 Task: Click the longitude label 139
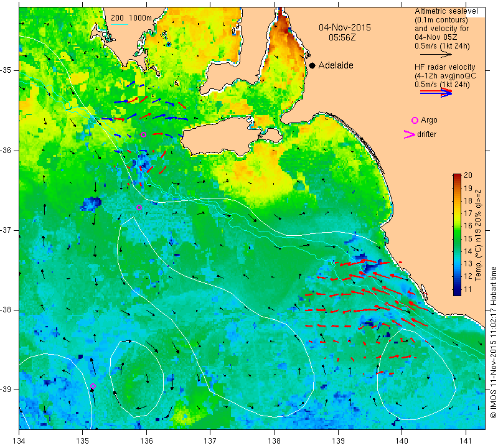click(338, 441)
